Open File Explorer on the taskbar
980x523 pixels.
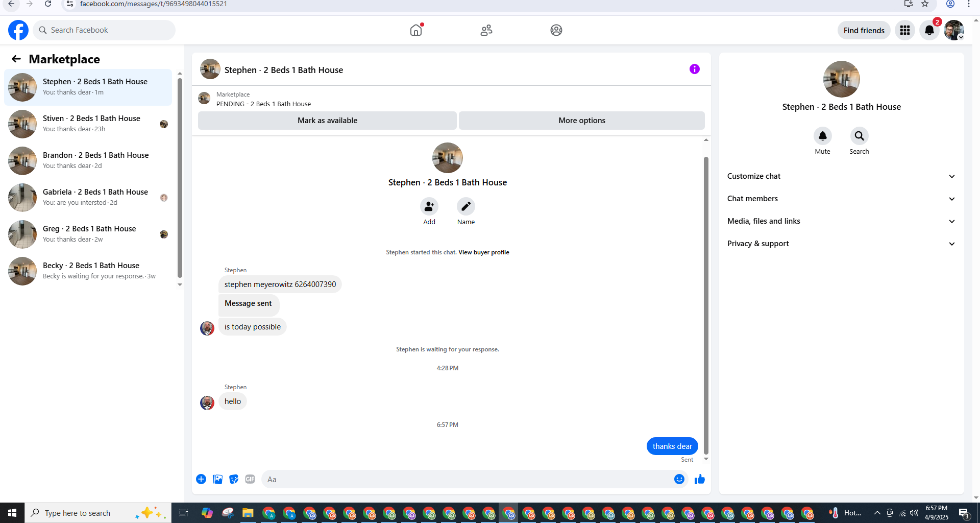(248, 513)
